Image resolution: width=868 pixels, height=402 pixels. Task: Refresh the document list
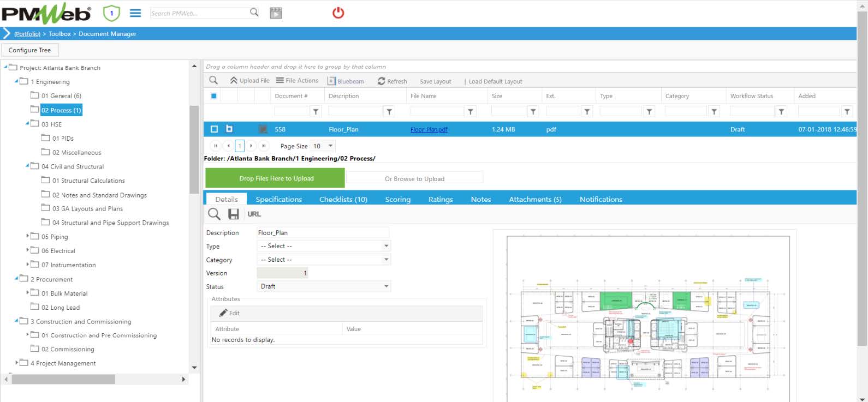pyautogui.click(x=392, y=81)
